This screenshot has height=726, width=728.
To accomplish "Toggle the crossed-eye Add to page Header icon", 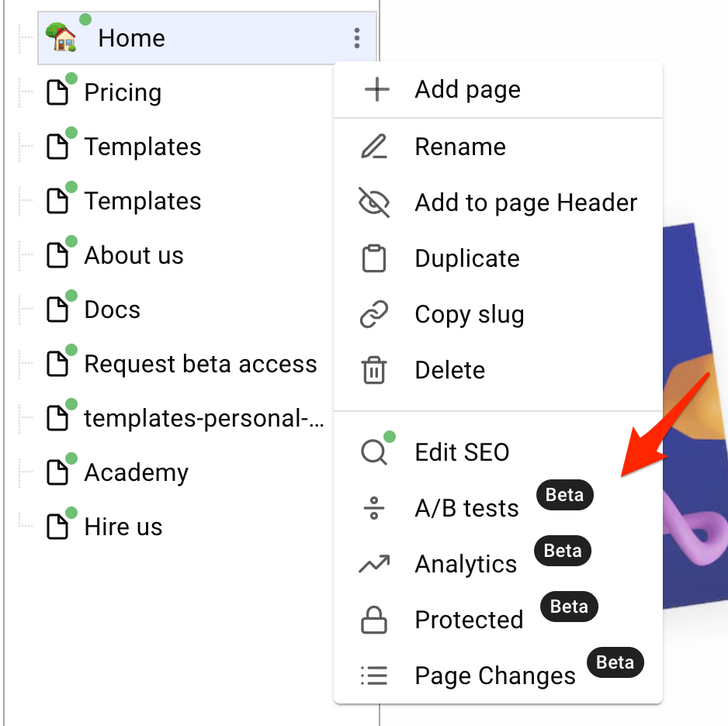I will pyautogui.click(x=374, y=202).
